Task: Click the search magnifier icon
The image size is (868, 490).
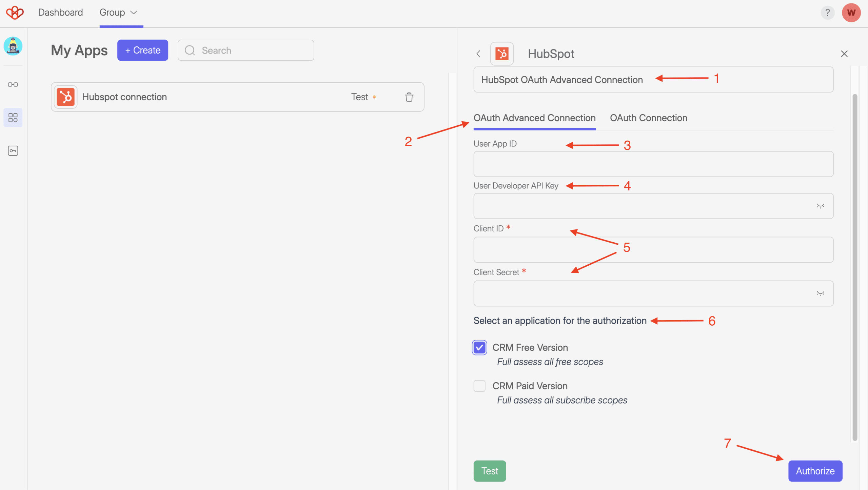Action: [x=190, y=50]
